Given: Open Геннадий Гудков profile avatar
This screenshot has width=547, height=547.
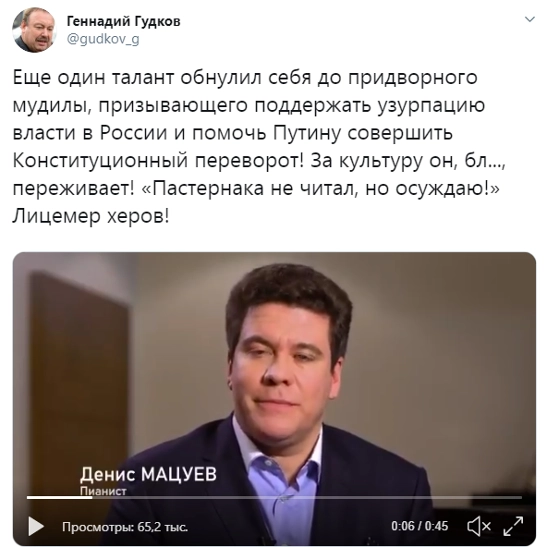Looking at the screenshot, I should [x=34, y=31].
